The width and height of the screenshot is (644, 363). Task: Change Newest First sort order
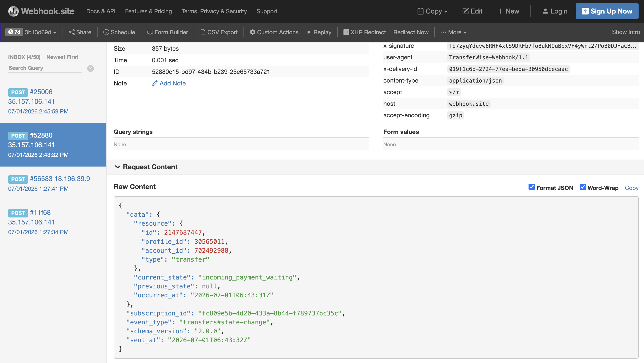[x=62, y=57]
